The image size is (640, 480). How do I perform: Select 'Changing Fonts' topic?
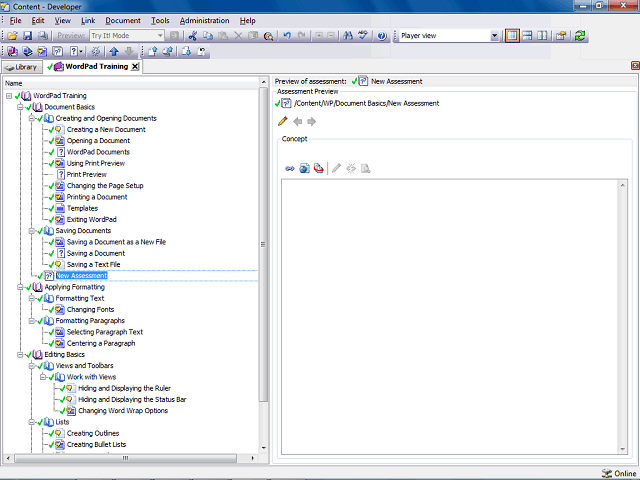pyautogui.click(x=91, y=310)
